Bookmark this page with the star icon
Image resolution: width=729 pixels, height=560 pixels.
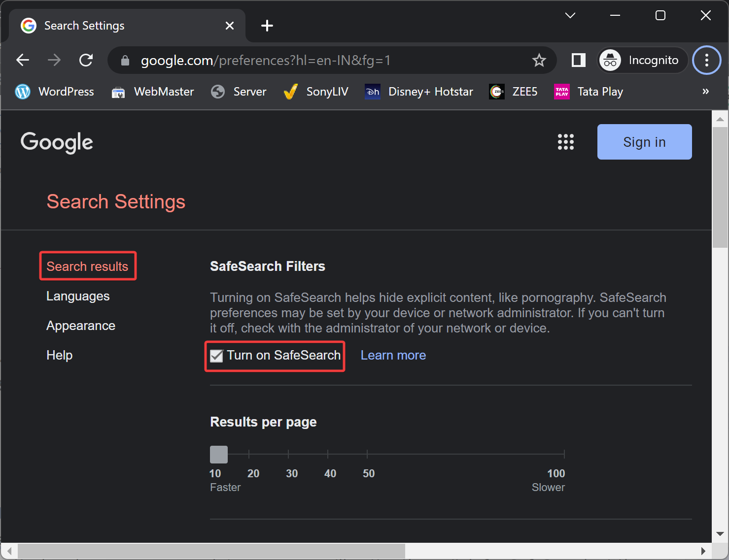pos(539,60)
